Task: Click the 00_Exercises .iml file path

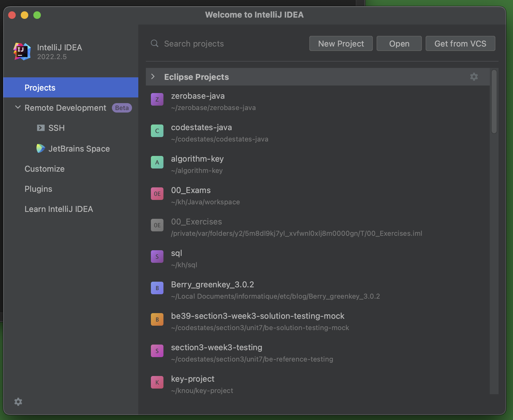Action: point(296,233)
